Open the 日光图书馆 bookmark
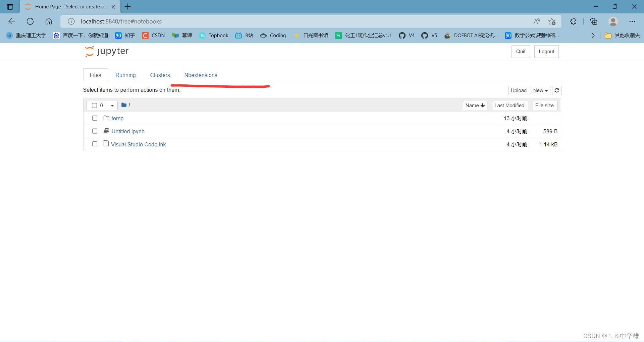This screenshot has width=644, height=342. [x=311, y=36]
